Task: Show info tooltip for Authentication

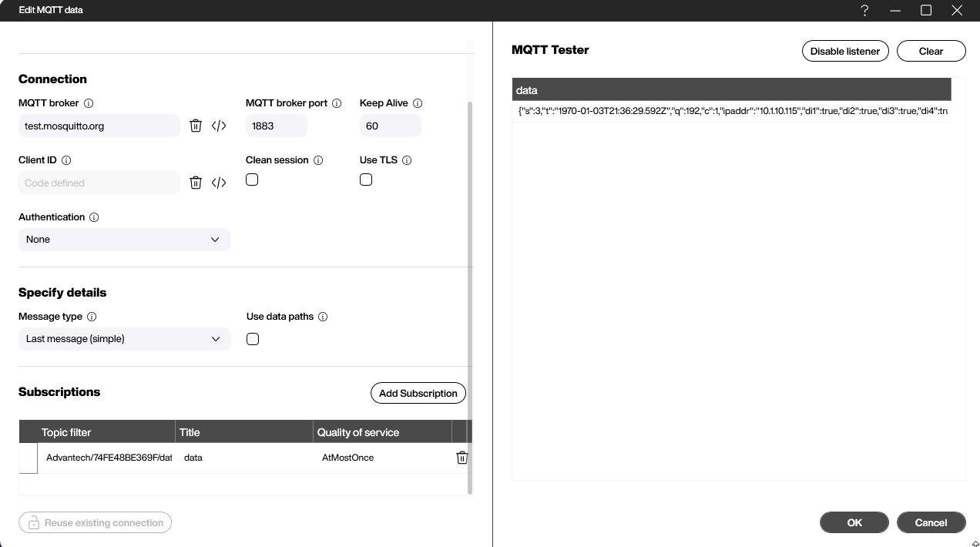Action: point(93,216)
